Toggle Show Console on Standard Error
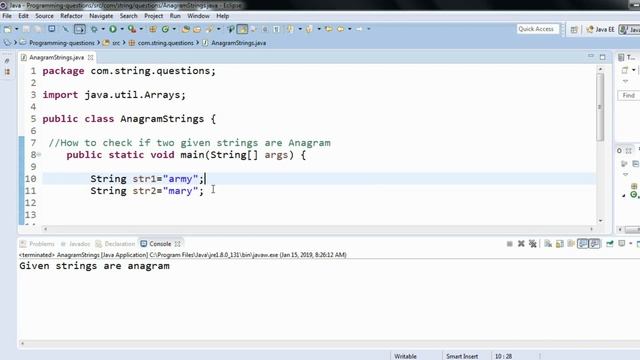The width and height of the screenshot is (640, 360). (594, 244)
